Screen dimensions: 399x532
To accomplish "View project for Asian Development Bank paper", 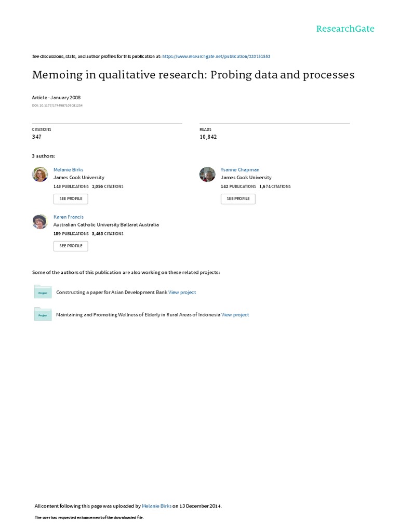I will tap(182, 292).
